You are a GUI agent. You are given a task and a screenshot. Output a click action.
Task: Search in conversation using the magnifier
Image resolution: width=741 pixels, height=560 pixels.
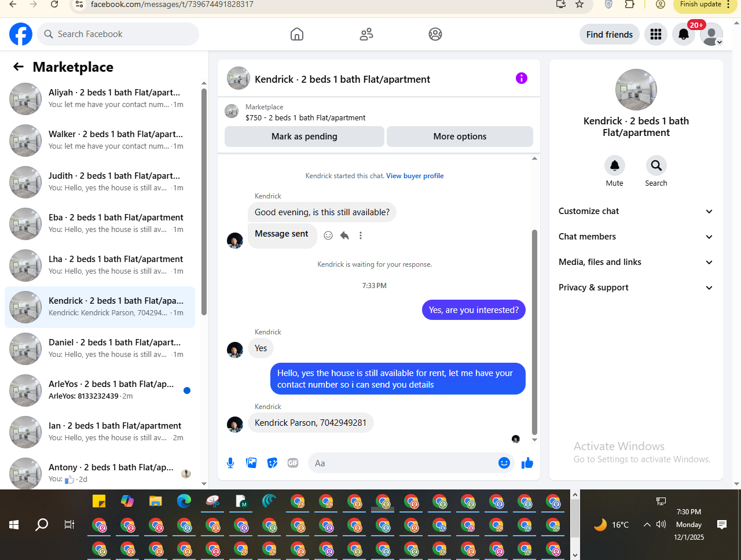click(x=656, y=166)
